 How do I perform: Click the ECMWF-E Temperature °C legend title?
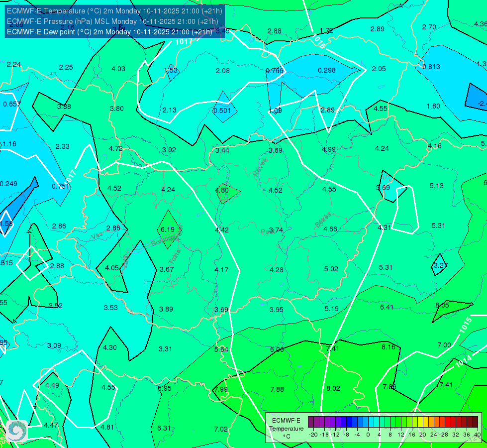(286, 429)
